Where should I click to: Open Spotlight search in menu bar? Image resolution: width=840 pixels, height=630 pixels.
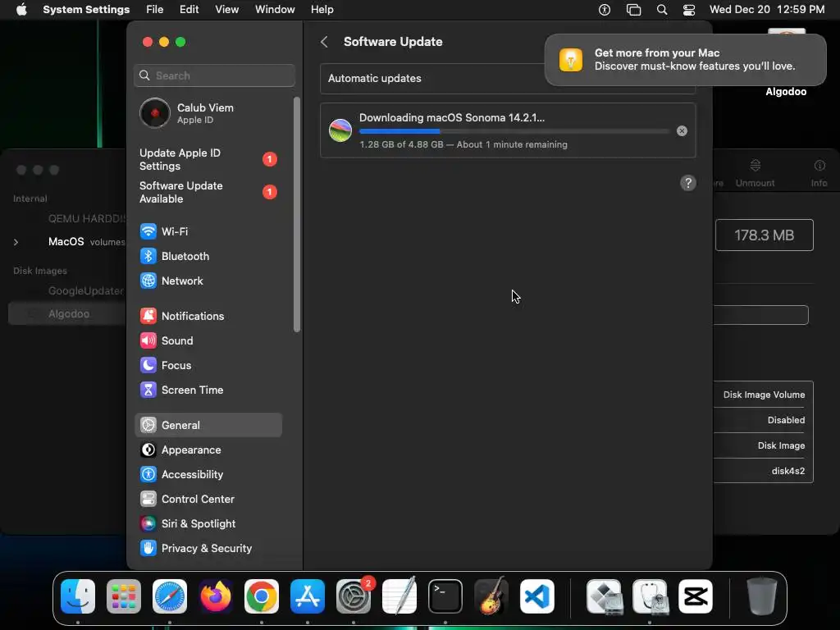point(662,10)
